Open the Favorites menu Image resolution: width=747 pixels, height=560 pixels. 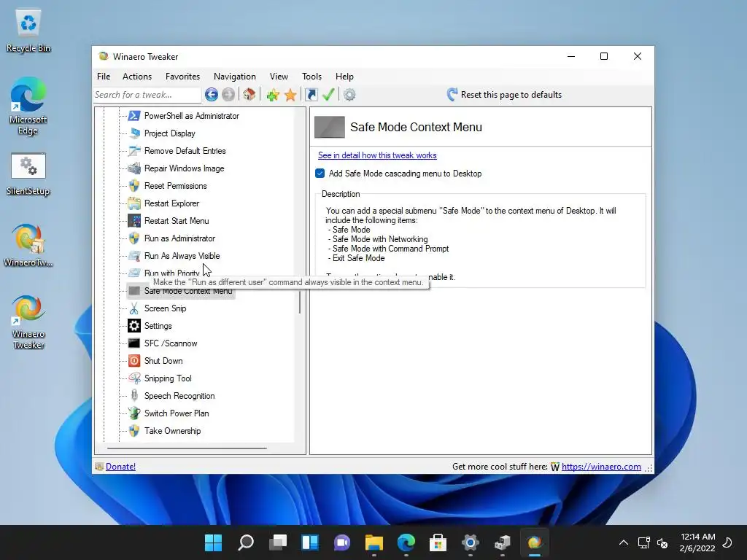(x=182, y=76)
